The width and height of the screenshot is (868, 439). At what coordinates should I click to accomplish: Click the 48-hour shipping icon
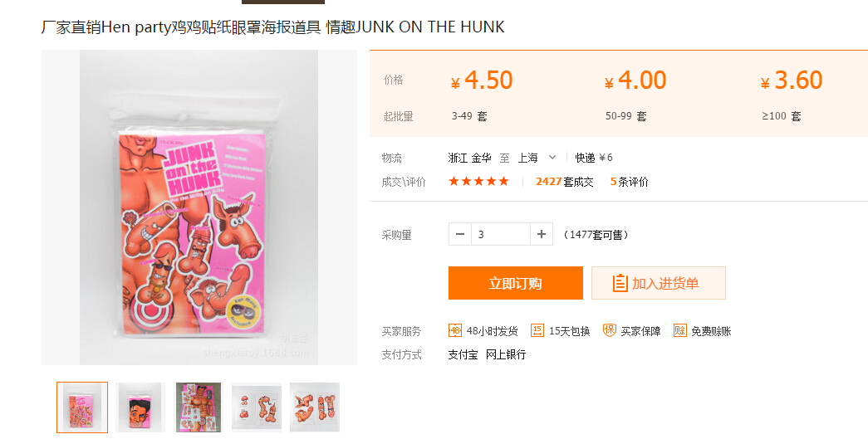454,330
